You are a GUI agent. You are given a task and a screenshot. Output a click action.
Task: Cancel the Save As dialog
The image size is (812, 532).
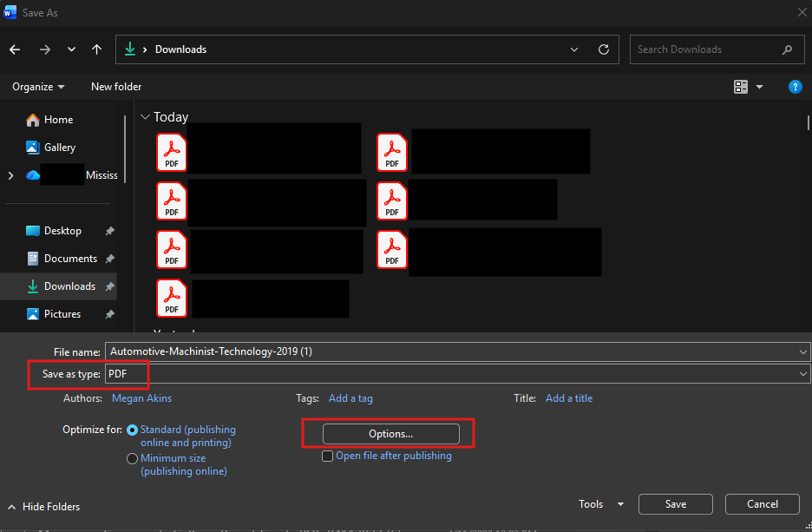pyautogui.click(x=762, y=504)
